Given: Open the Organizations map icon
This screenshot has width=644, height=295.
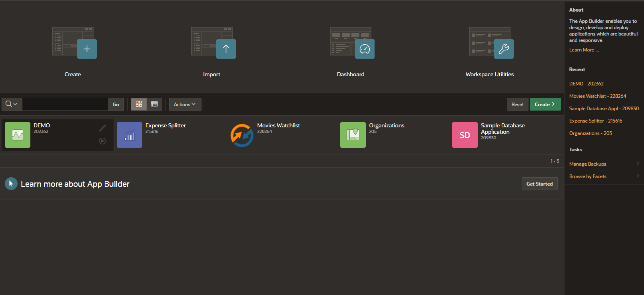Looking at the screenshot, I should point(353,135).
